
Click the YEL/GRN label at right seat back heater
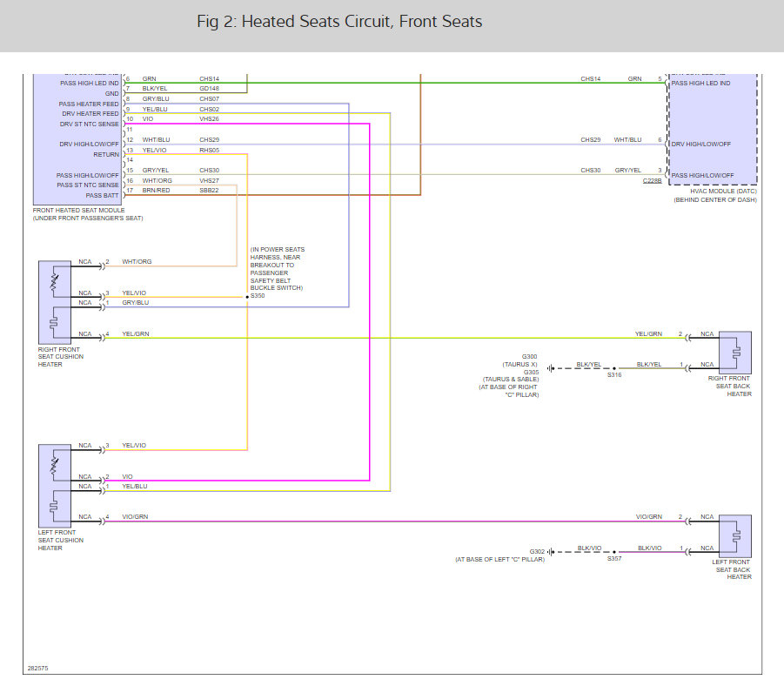pyautogui.click(x=648, y=333)
